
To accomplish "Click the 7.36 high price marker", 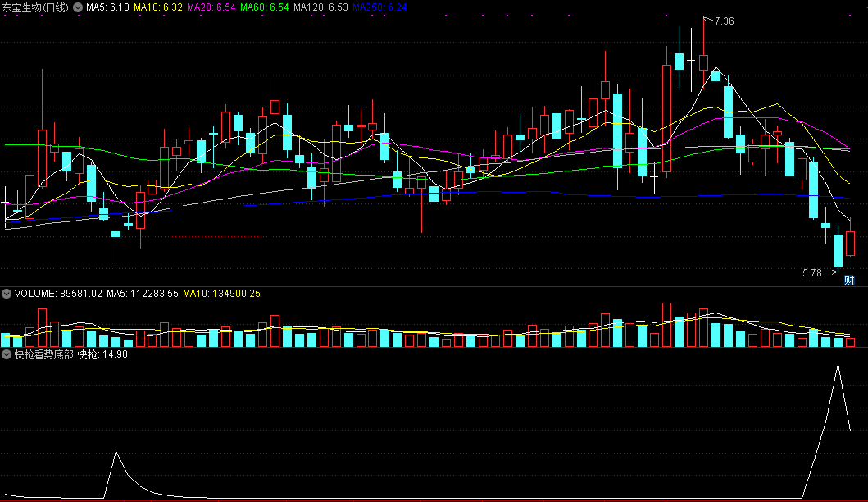I will pyautogui.click(x=724, y=21).
